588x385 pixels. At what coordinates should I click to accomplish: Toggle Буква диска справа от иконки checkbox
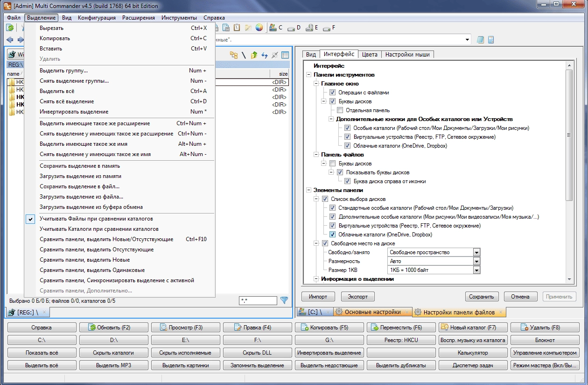[347, 181]
